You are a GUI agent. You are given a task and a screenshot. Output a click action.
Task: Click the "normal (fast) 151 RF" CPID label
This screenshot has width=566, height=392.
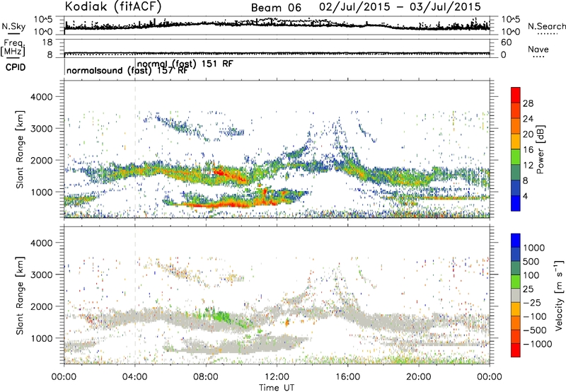coord(185,64)
